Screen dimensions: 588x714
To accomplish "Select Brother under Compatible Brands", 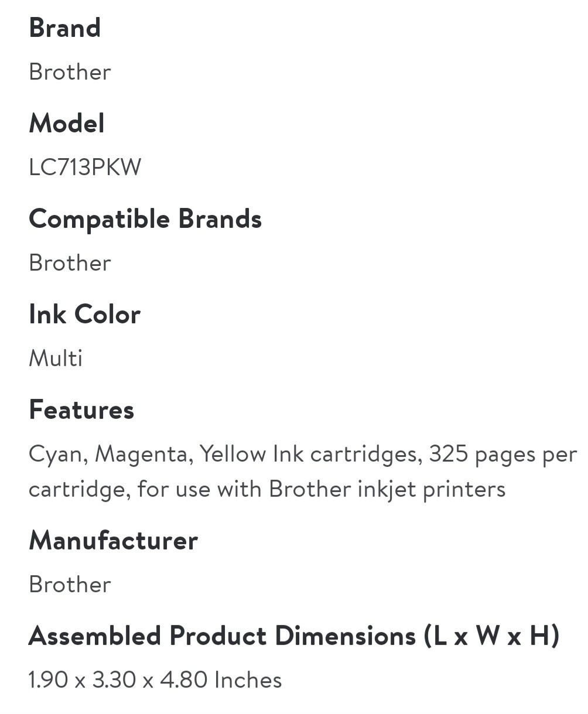I will tap(70, 263).
